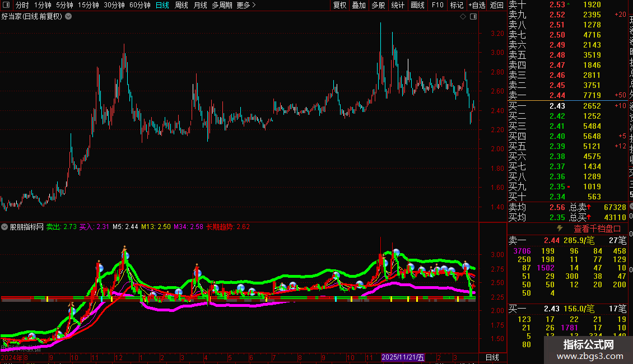This screenshot has width=633, height=364.
Task: Select the 60分钟 period
Action: (140, 5)
